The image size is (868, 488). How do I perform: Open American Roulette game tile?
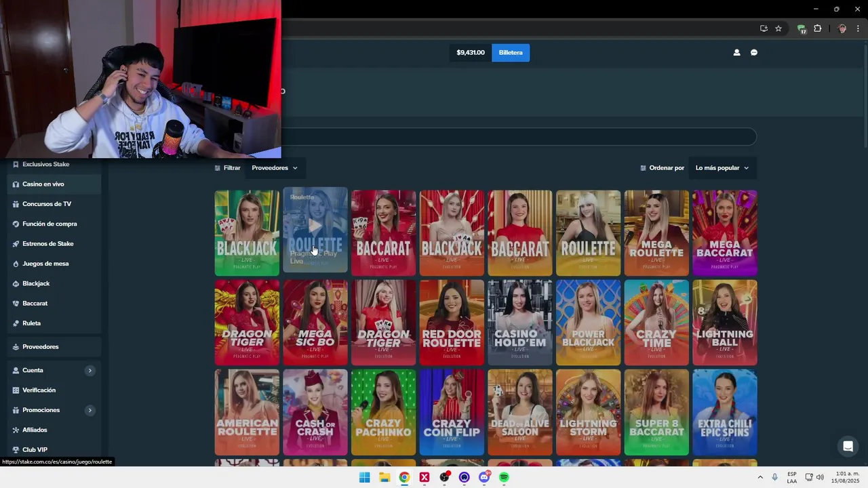247,412
